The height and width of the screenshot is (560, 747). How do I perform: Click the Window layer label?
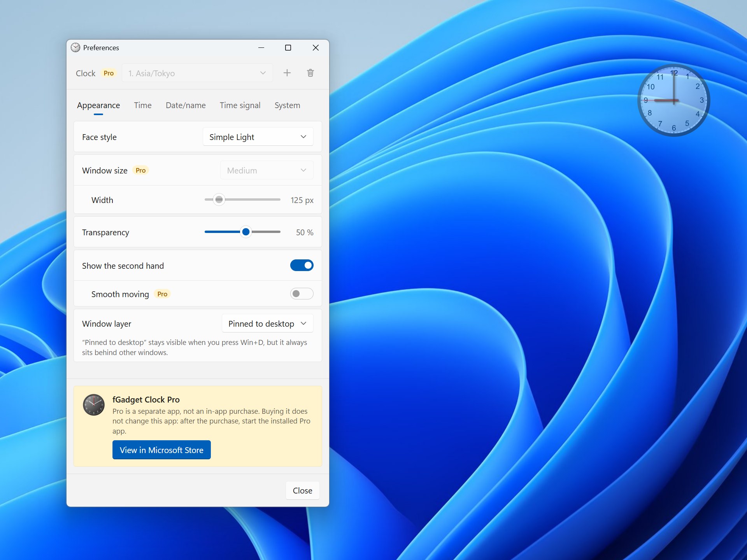tap(107, 324)
